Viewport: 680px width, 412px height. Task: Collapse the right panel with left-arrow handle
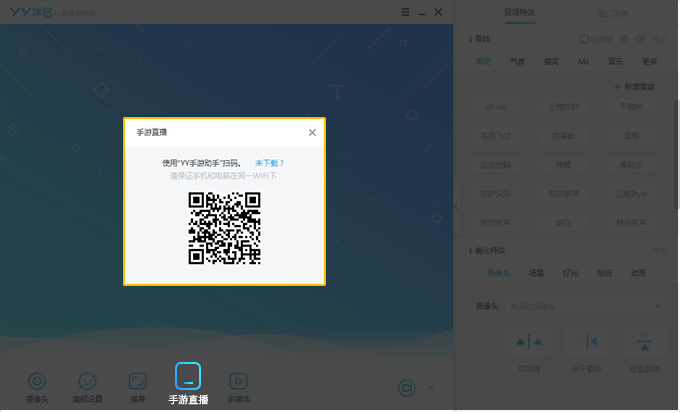click(456, 206)
